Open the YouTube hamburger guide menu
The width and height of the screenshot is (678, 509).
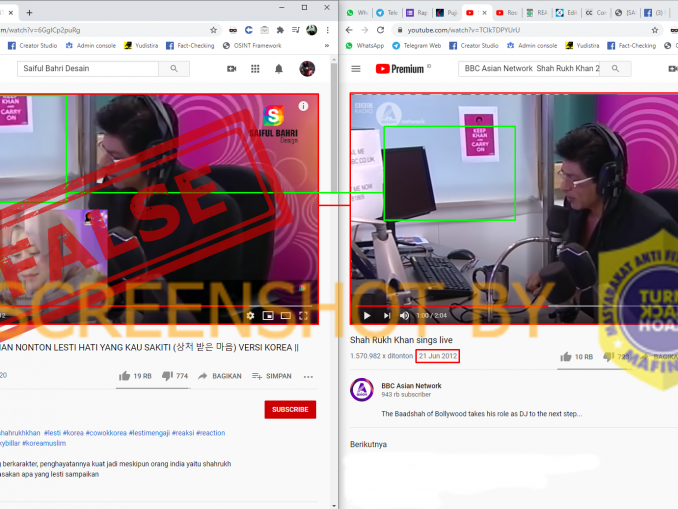356,69
